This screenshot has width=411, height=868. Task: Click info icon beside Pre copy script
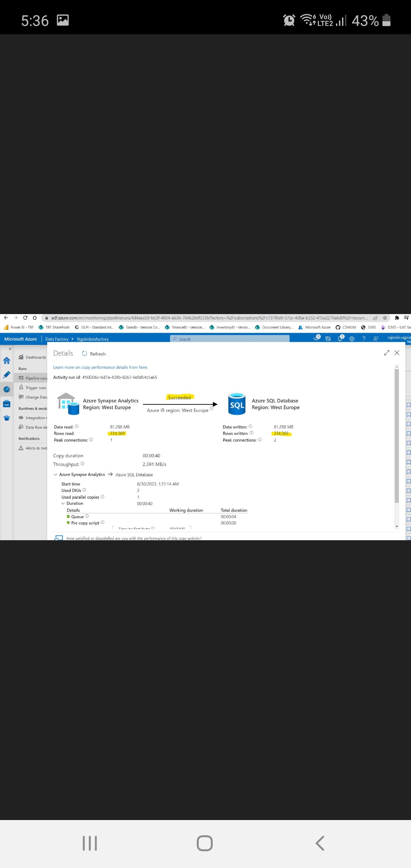[102, 522]
